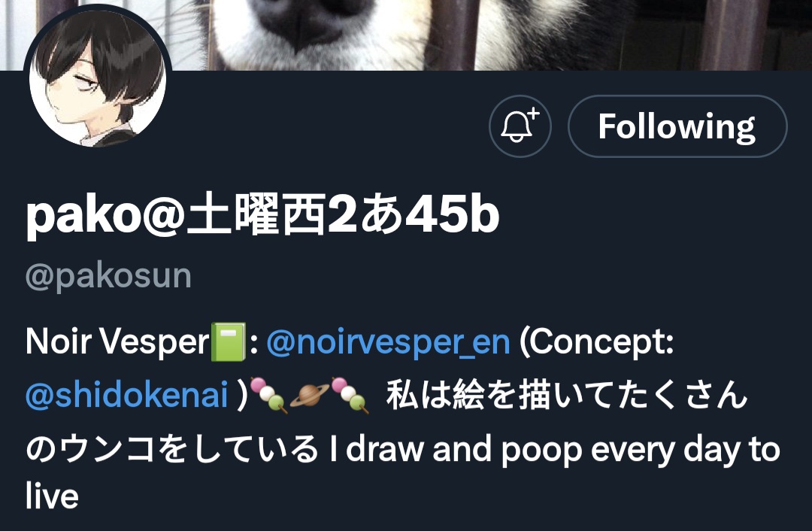
Task: Click the Following button
Action: tap(677, 126)
